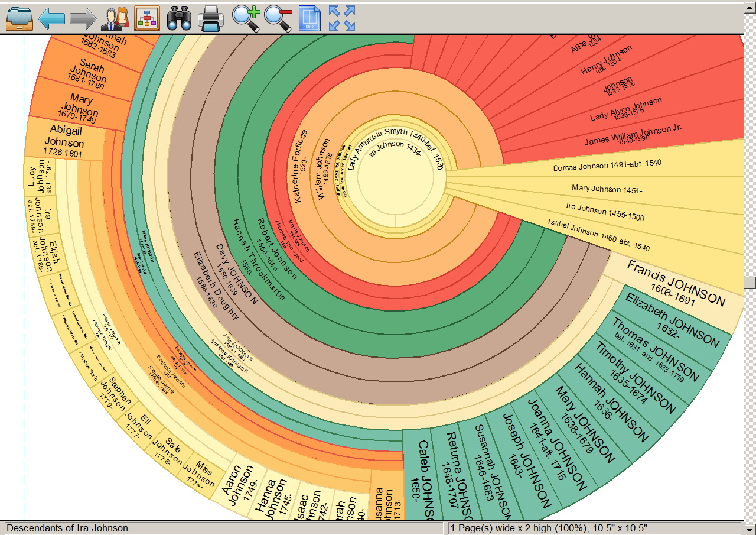Click the scrollbar up arrow
The height and width of the screenshot is (535, 756).
coord(750,7)
